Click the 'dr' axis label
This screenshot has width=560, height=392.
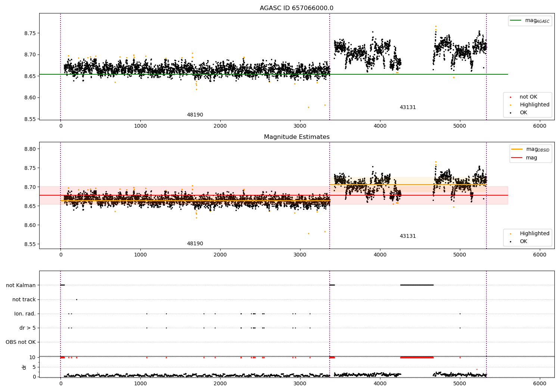click(x=24, y=367)
